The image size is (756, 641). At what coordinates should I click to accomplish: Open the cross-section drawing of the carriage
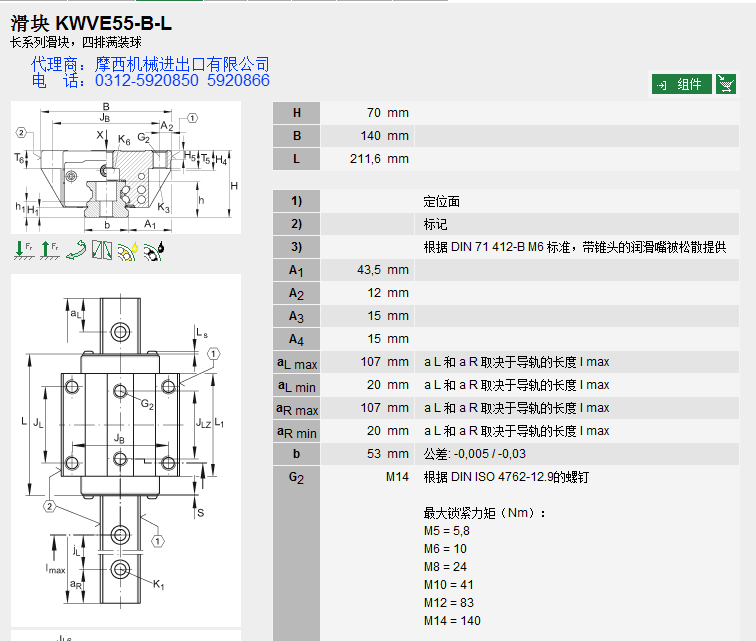tap(126, 167)
